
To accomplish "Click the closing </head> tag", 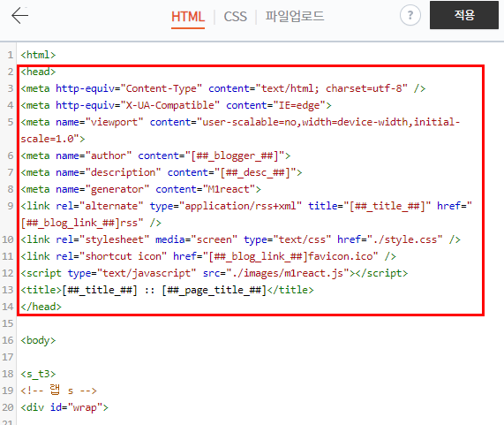I will coord(41,307).
